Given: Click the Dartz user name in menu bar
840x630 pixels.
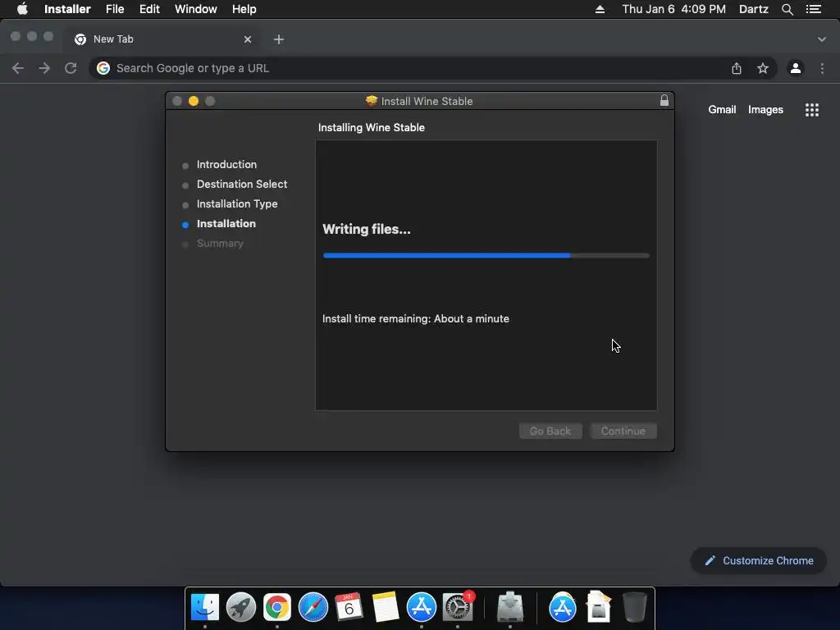Looking at the screenshot, I should (x=753, y=9).
